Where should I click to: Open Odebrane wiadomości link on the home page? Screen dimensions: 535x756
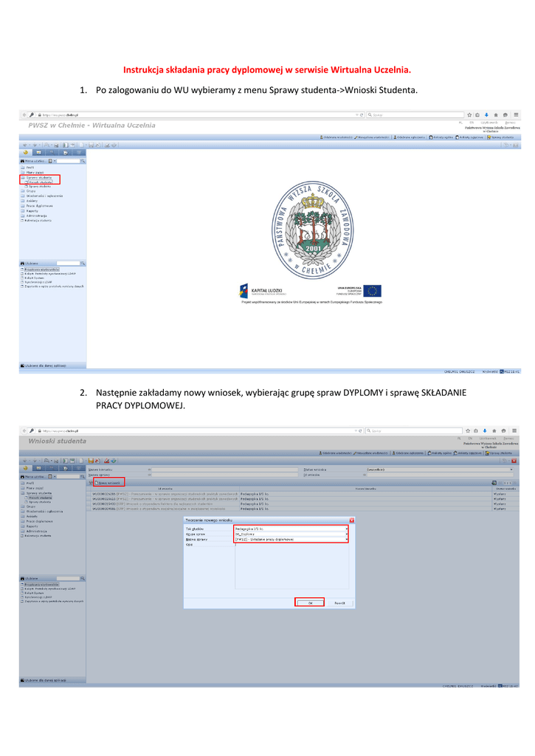click(336, 137)
